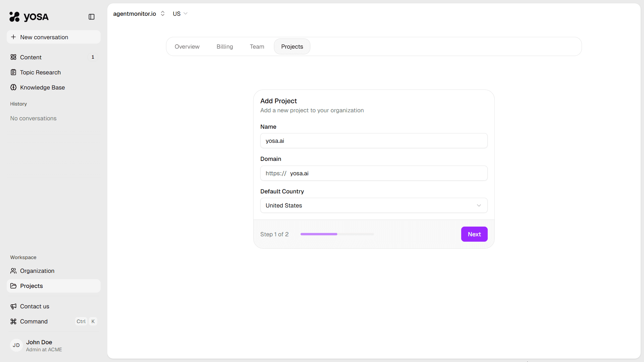Click the K shortcut key chip
Image resolution: width=644 pixels, height=362 pixels.
(93, 321)
